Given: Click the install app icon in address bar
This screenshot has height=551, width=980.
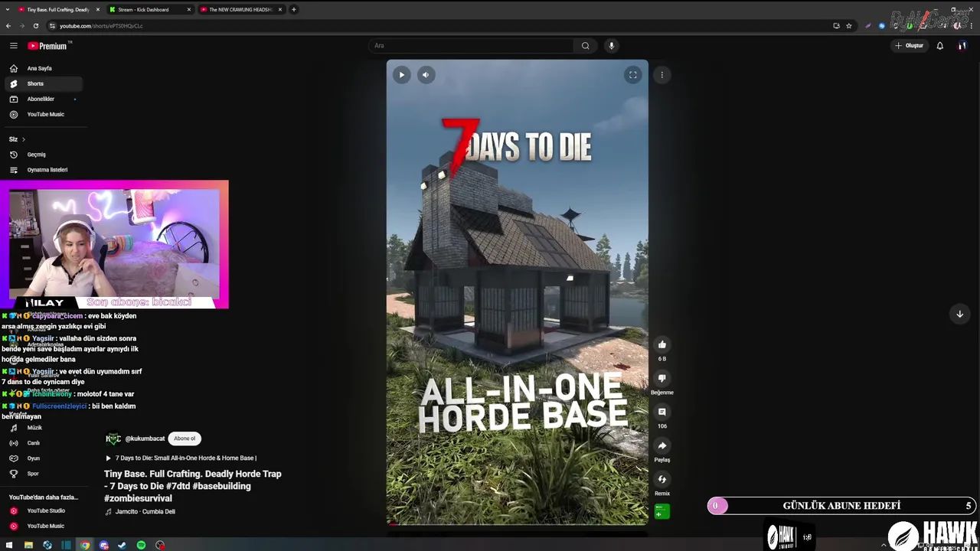Looking at the screenshot, I should [x=836, y=26].
